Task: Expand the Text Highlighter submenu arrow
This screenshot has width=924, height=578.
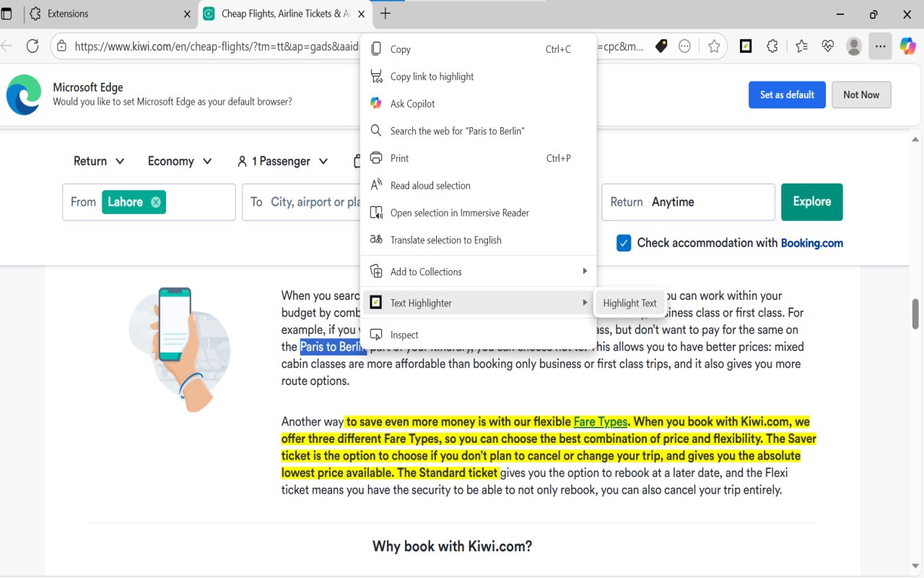Action: click(585, 303)
